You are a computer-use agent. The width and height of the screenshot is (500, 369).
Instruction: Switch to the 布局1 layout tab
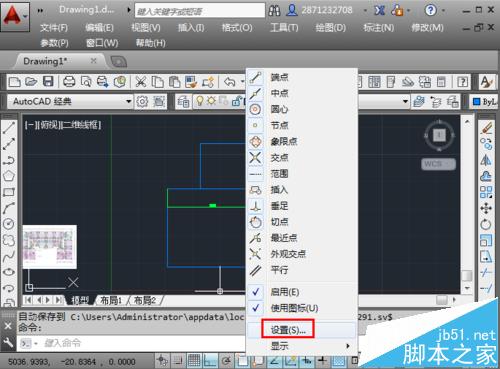111,301
